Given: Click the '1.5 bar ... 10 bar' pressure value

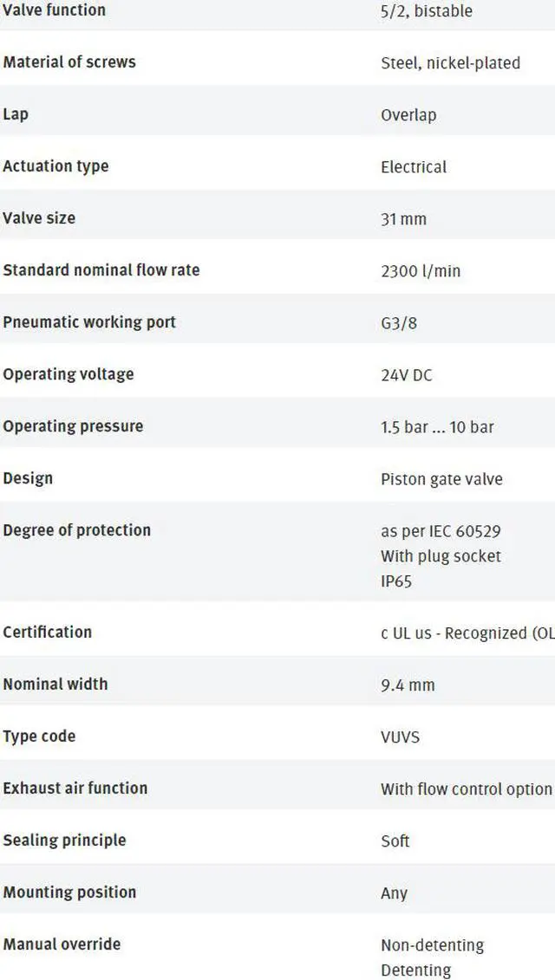Looking at the screenshot, I should 437,427.
